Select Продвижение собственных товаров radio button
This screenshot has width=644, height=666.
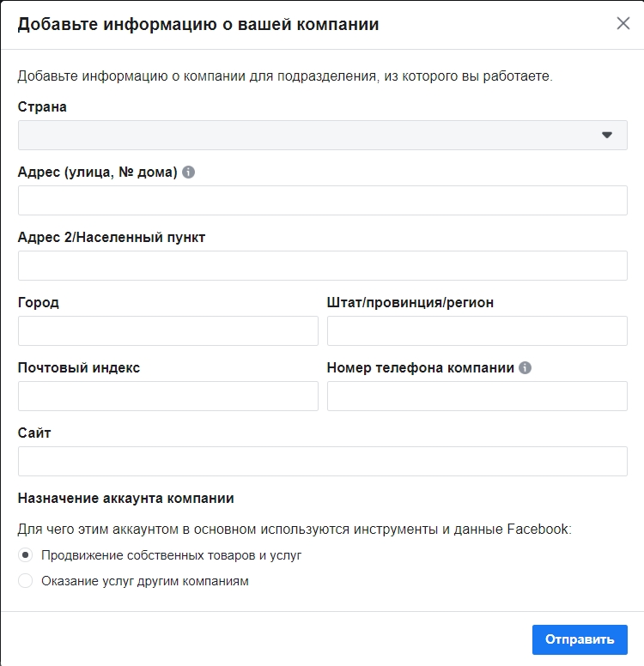26,555
